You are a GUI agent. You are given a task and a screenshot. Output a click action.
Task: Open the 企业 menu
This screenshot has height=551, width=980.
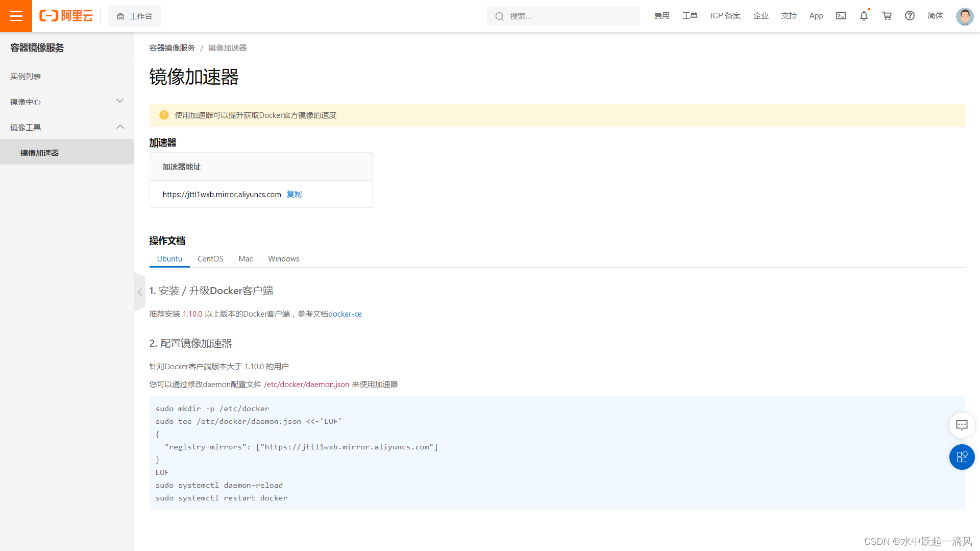point(761,16)
